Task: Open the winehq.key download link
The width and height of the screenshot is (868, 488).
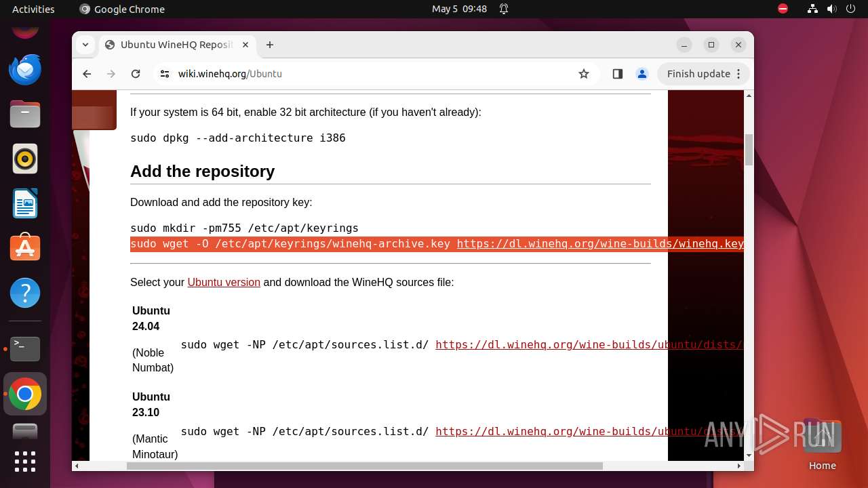Action: [x=600, y=243]
